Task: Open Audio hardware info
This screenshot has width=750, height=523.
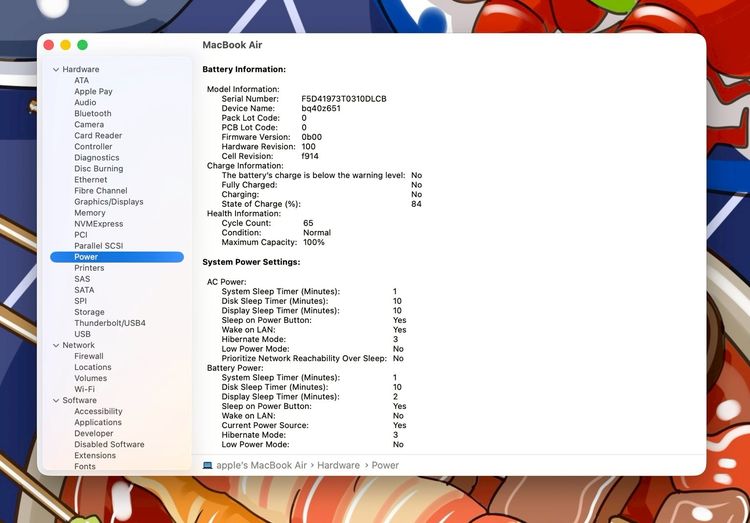Action: pyautogui.click(x=85, y=102)
